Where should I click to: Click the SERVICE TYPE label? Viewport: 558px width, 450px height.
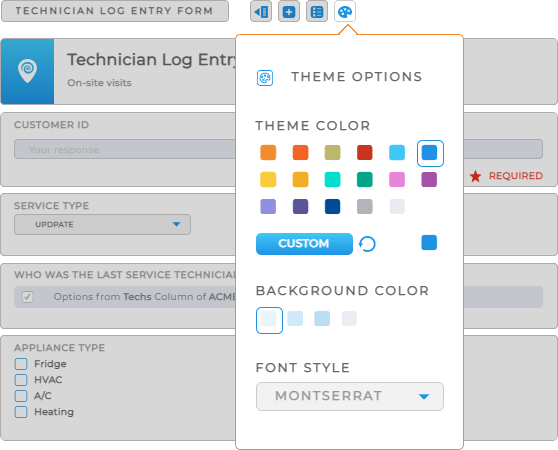[52, 206]
